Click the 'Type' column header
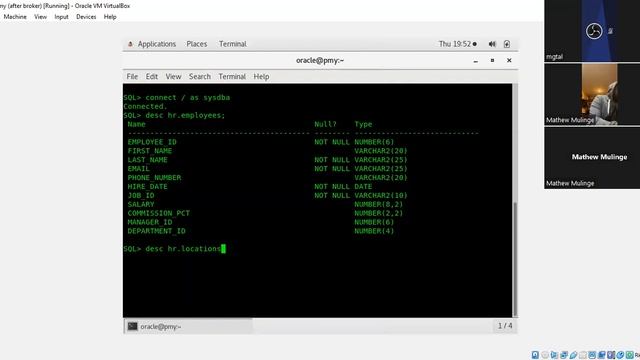 363,124
